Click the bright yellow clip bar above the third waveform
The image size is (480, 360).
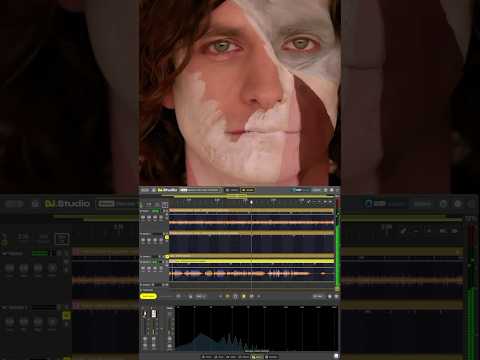pos(251,261)
